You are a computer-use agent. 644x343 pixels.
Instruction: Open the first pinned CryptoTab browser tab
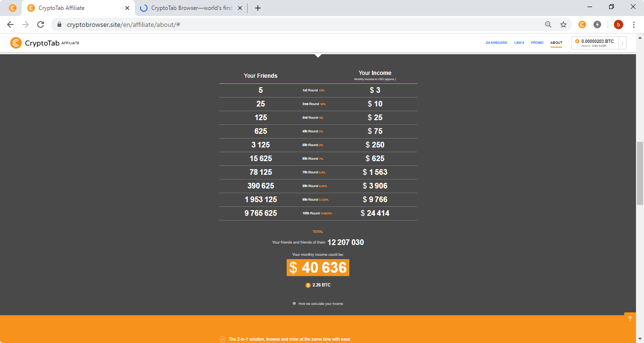(13, 8)
